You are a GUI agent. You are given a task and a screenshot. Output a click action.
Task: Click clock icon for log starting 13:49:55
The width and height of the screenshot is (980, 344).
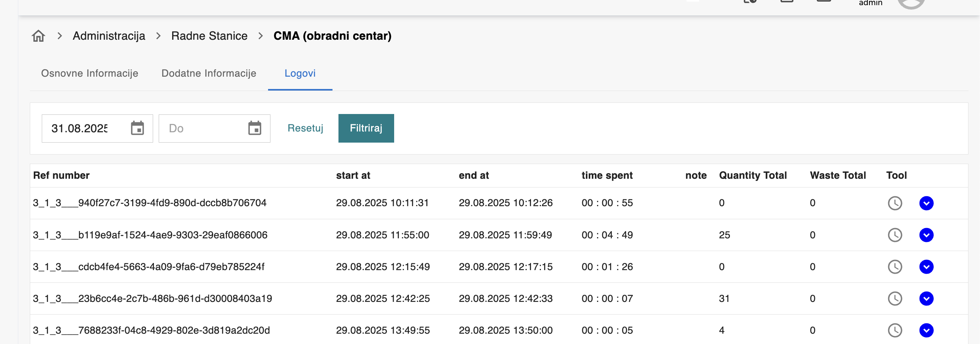click(895, 330)
